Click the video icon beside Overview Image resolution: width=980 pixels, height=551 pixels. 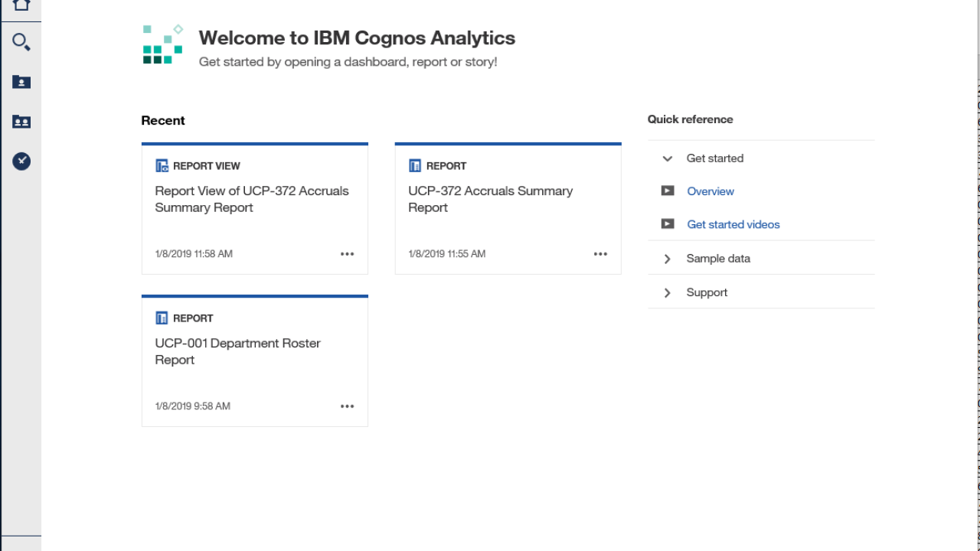coord(668,191)
